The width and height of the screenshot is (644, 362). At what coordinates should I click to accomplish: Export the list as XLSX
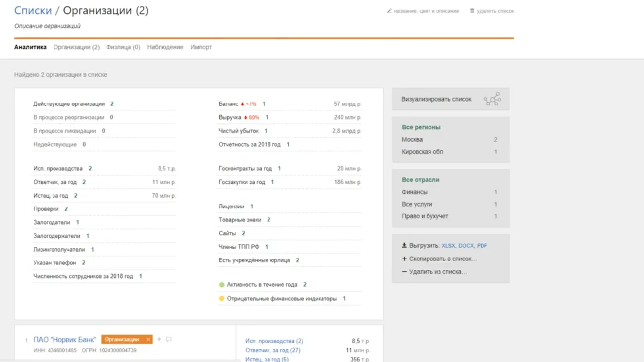pos(448,246)
